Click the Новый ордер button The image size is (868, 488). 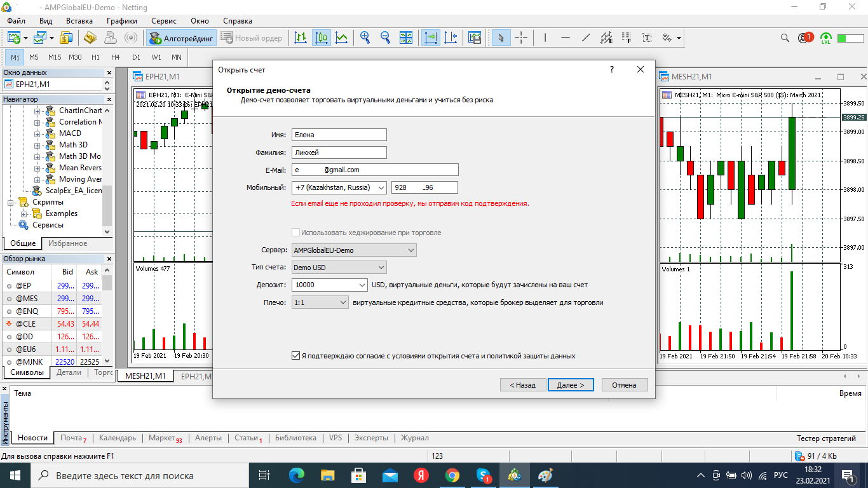click(252, 38)
